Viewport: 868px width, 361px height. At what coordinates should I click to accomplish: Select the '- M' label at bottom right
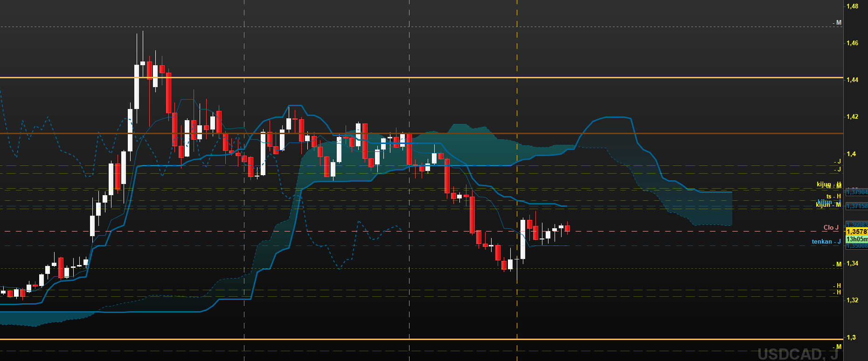click(838, 347)
